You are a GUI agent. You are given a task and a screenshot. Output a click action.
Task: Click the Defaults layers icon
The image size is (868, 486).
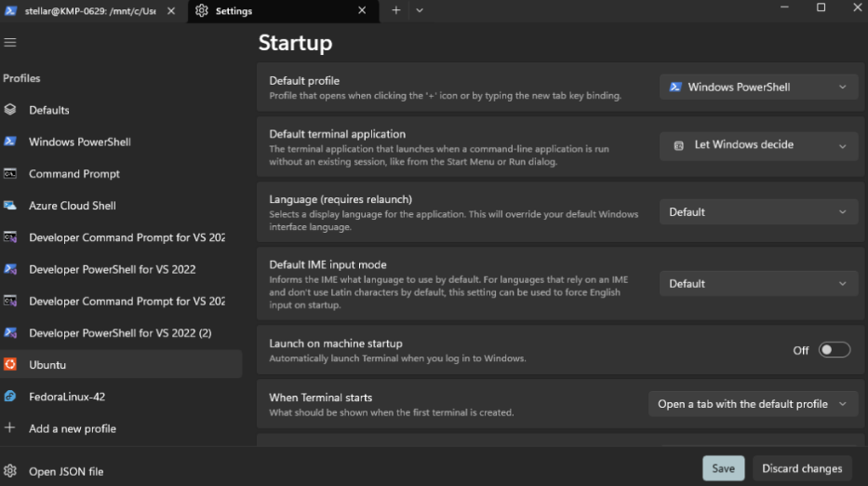[x=10, y=110]
